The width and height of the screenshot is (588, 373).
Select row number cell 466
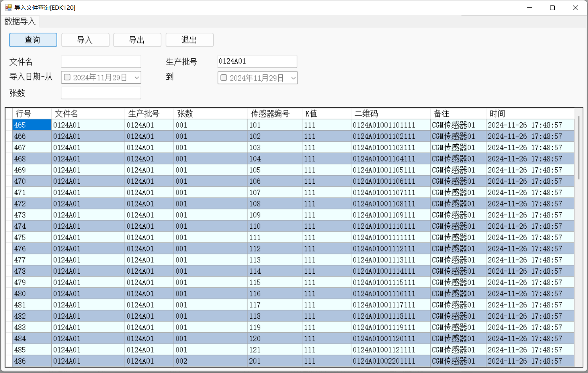pyautogui.click(x=32, y=136)
